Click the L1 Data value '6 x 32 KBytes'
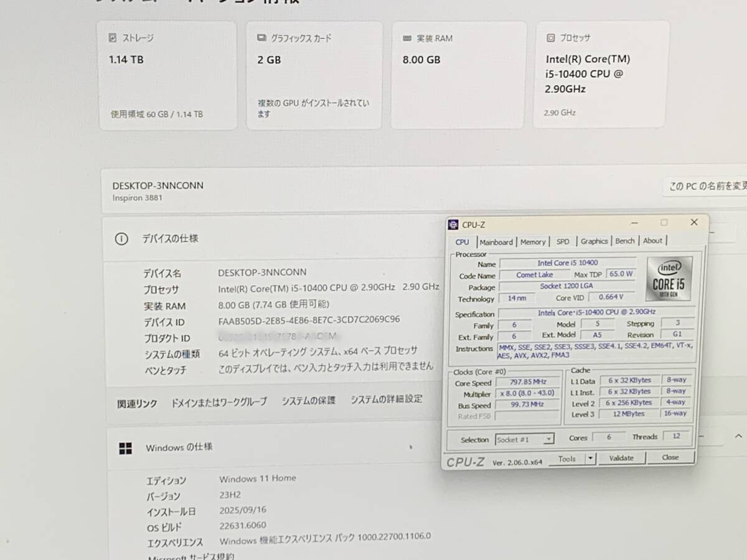The height and width of the screenshot is (560, 747). click(629, 380)
